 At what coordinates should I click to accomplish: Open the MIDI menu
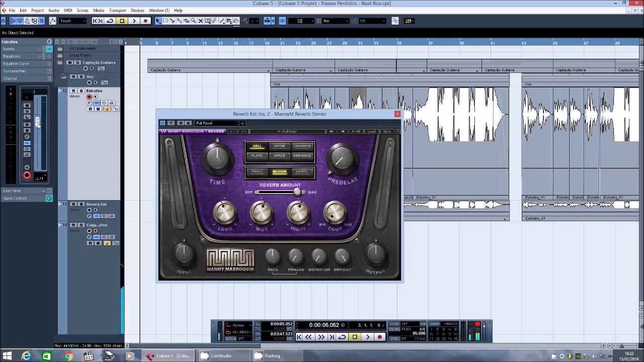point(68,10)
